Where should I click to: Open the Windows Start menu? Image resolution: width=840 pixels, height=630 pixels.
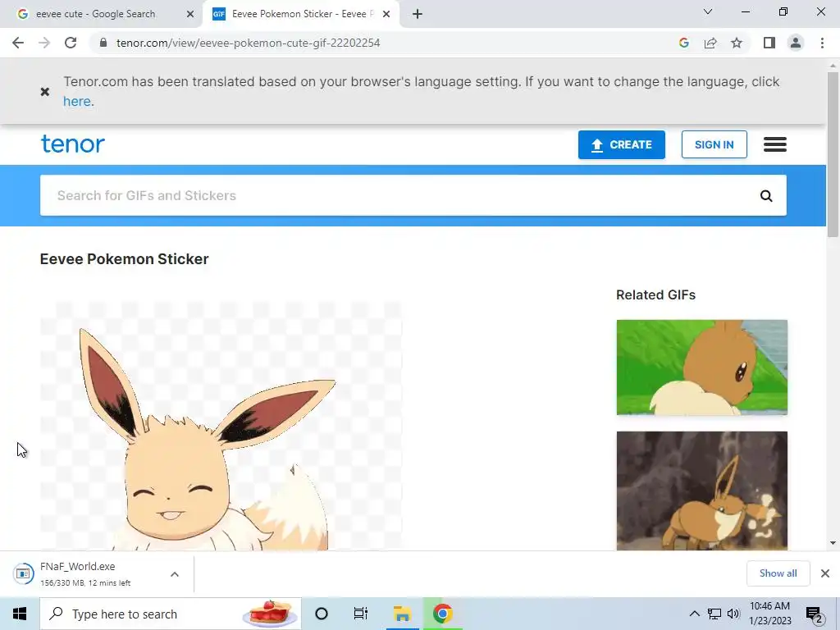[20, 614]
